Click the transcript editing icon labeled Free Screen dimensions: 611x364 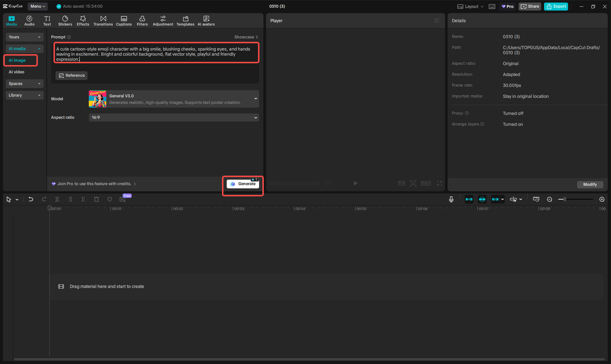(123, 199)
